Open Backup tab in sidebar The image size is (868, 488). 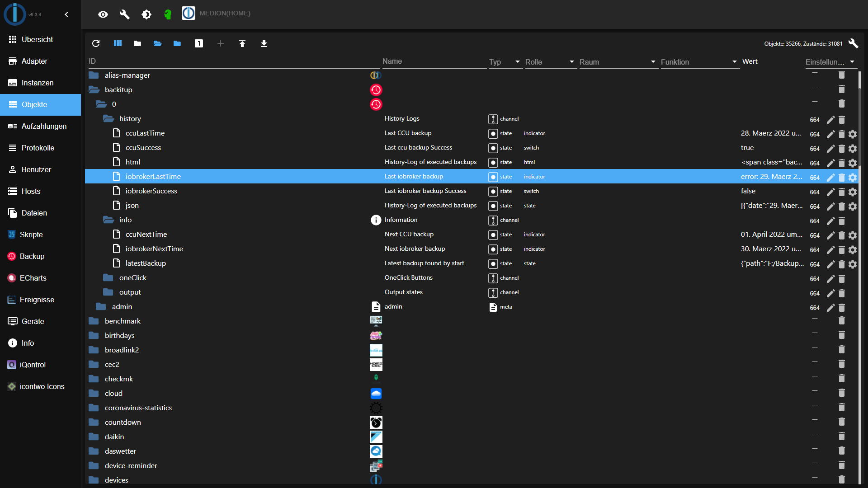coord(41,256)
